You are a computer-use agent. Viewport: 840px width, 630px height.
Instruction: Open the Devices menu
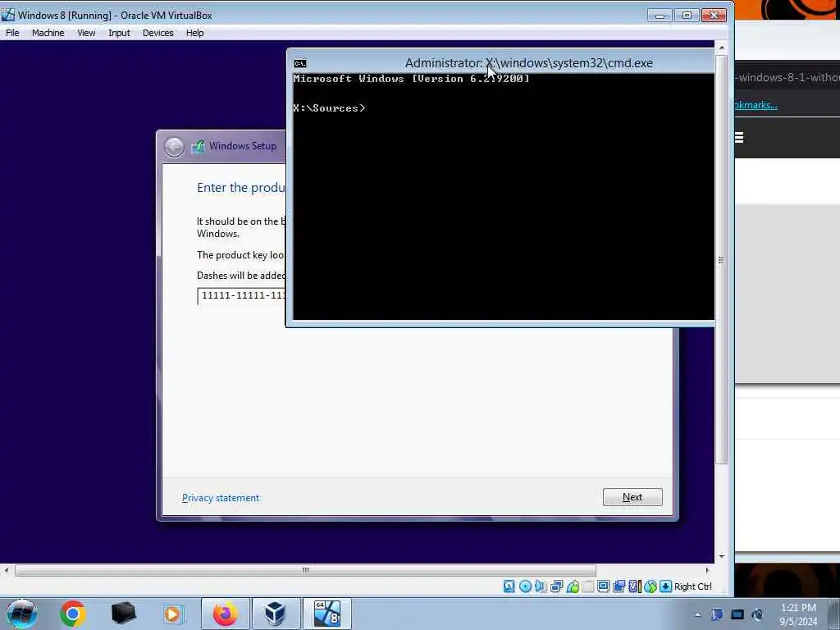click(x=158, y=33)
